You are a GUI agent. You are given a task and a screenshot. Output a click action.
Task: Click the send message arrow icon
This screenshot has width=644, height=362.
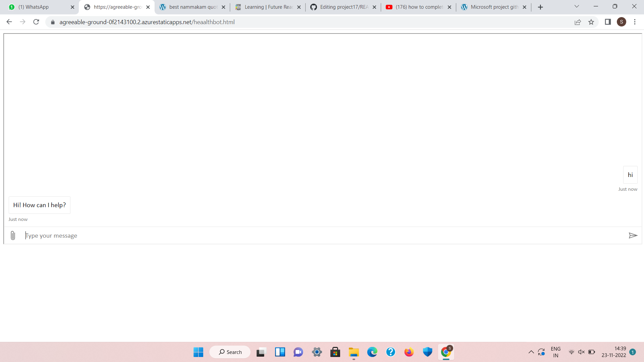click(633, 235)
